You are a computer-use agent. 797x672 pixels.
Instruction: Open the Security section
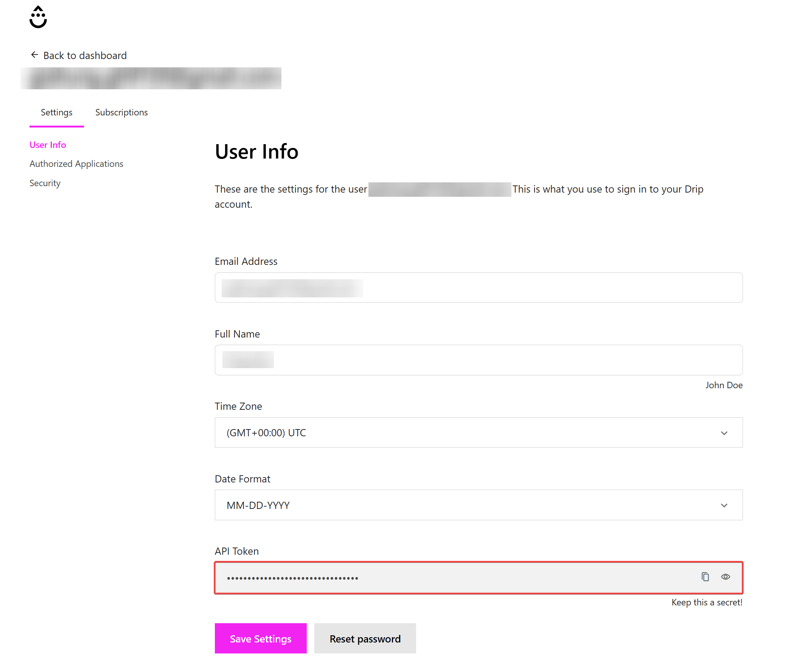coord(45,183)
